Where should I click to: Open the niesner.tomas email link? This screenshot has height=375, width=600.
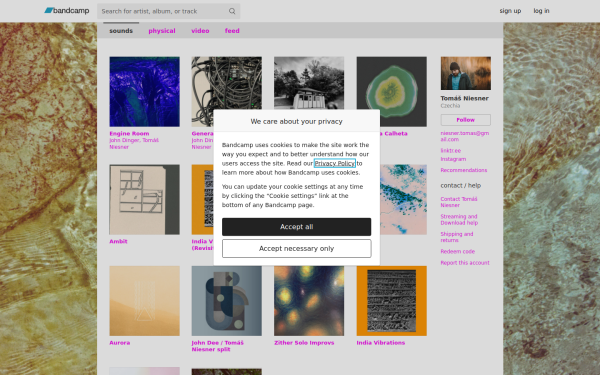pyautogui.click(x=465, y=136)
